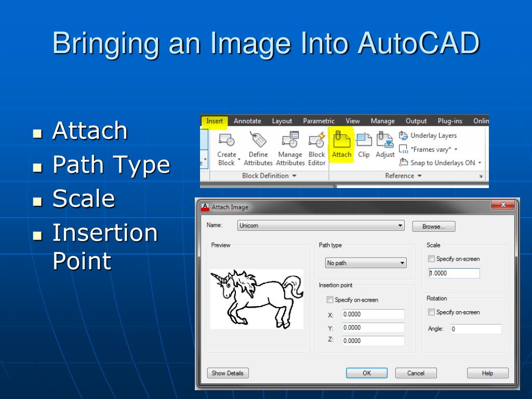
Task: Toggle Specify on-screen under Rotation
Action: (431, 312)
